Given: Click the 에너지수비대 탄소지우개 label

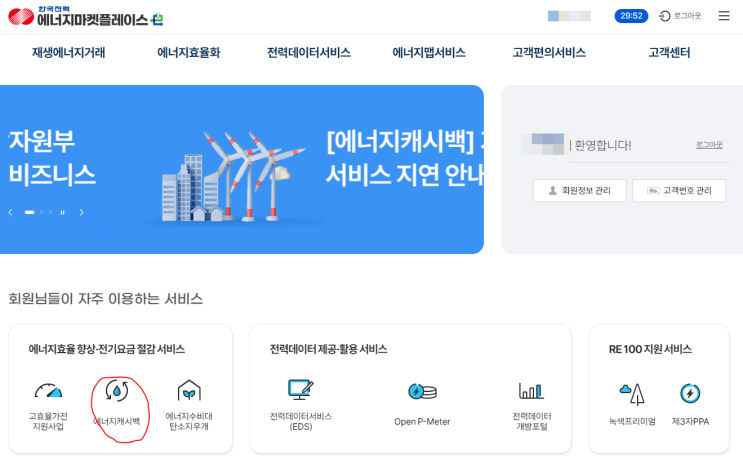Looking at the screenshot, I should pyautogui.click(x=189, y=421).
